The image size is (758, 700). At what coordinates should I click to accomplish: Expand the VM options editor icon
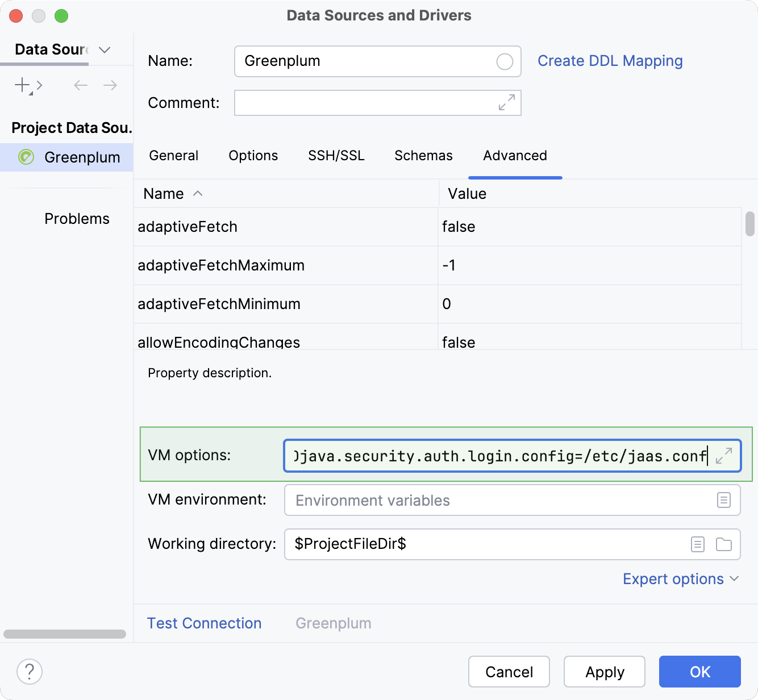point(723,456)
